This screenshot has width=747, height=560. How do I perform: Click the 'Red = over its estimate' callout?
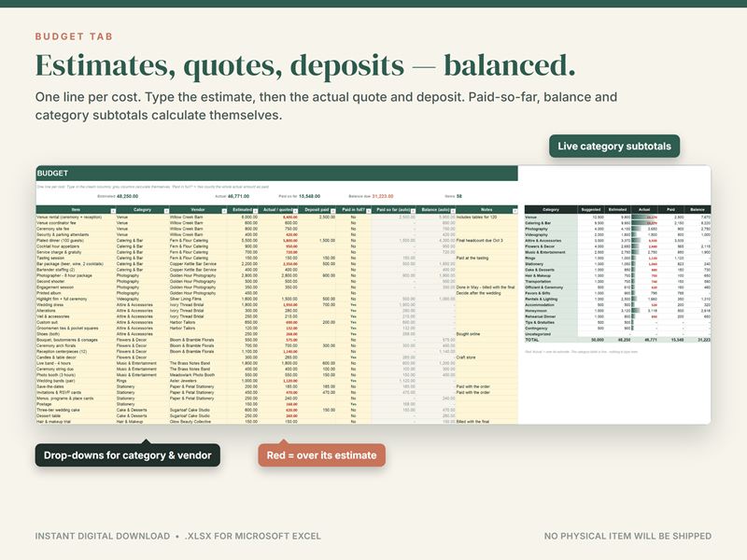pyautogui.click(x=321, y=455)
